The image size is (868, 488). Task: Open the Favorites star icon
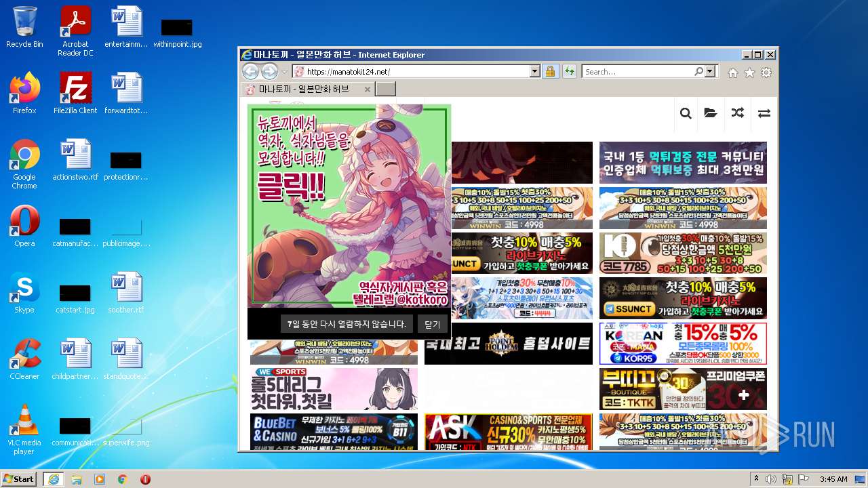[749, 73]
